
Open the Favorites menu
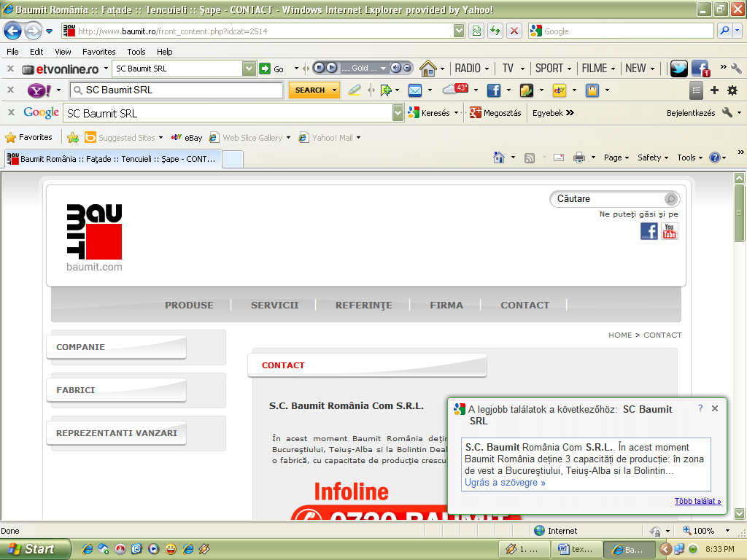(x=98, y=52)
